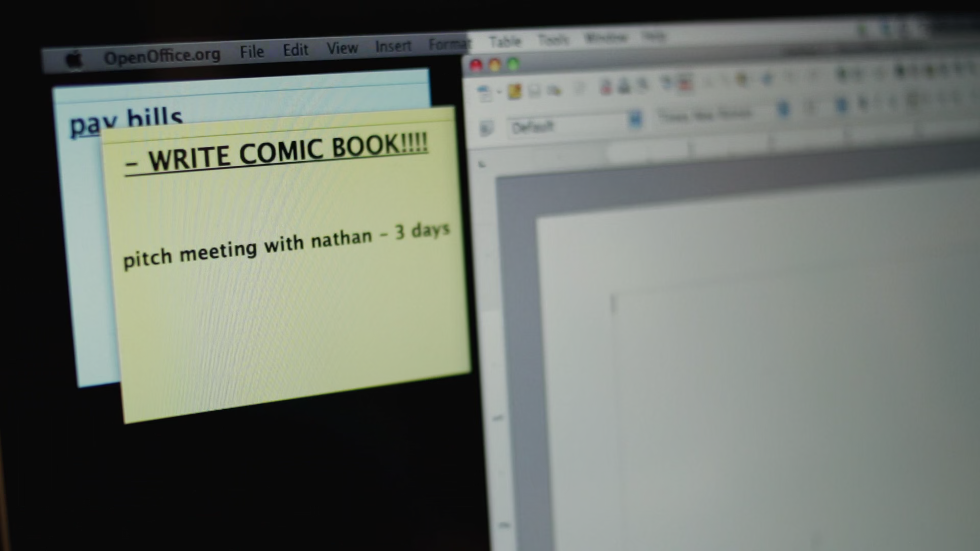Open the Table menu
The image size is (980, 551).
click(x=505, y=41)
